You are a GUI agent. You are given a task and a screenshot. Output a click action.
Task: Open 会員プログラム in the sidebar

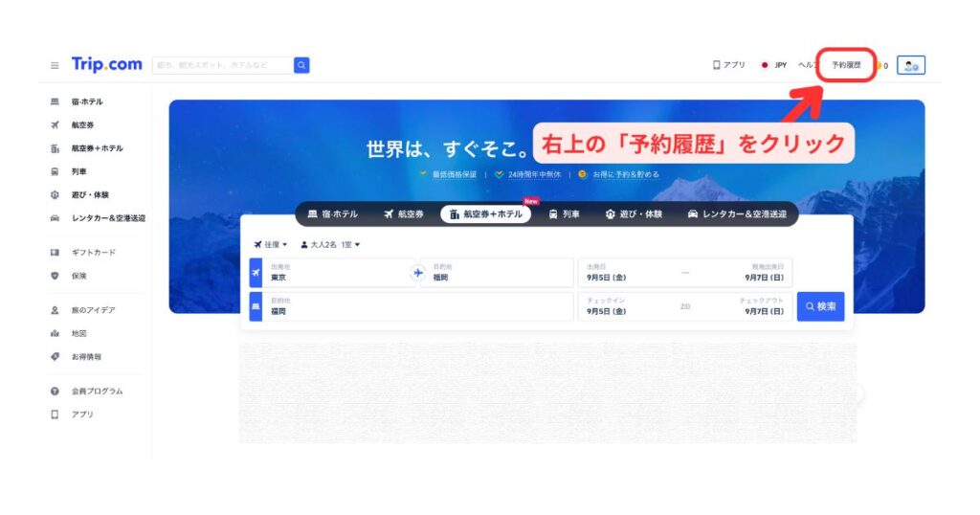click(97, 392)
